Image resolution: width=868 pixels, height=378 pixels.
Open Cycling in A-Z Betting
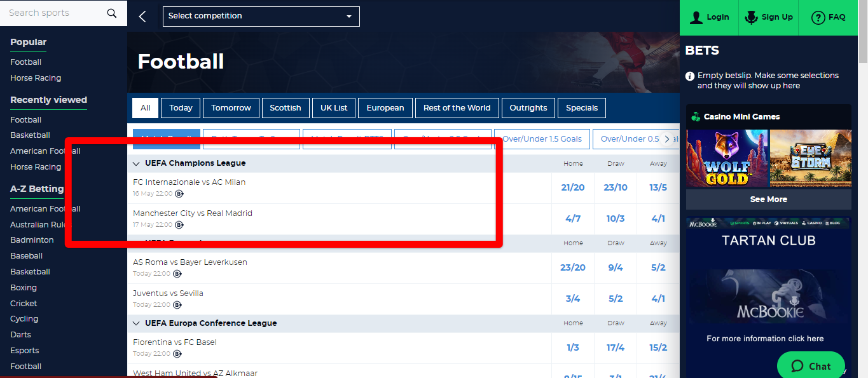24,319
